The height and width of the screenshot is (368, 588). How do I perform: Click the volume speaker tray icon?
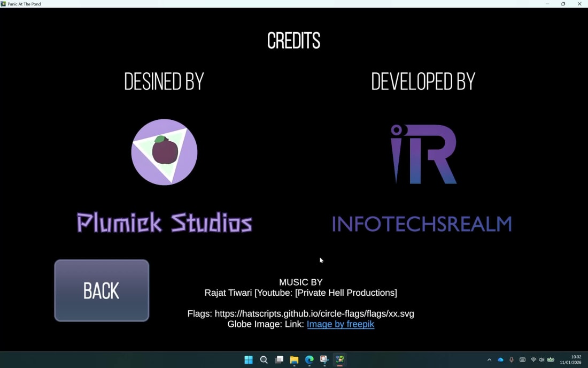pos(541,360)
